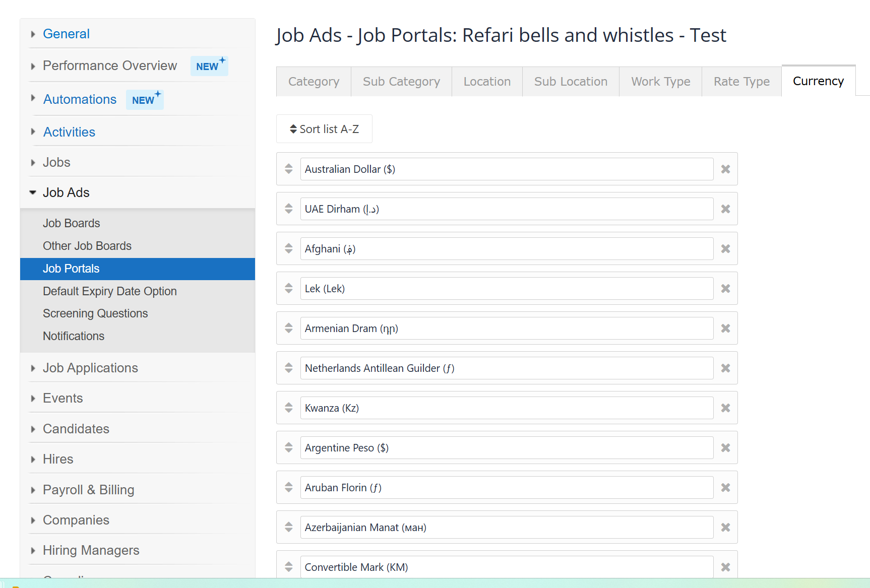Click the drag handle for Netherlands Antillean Guilder

point(288,368)
